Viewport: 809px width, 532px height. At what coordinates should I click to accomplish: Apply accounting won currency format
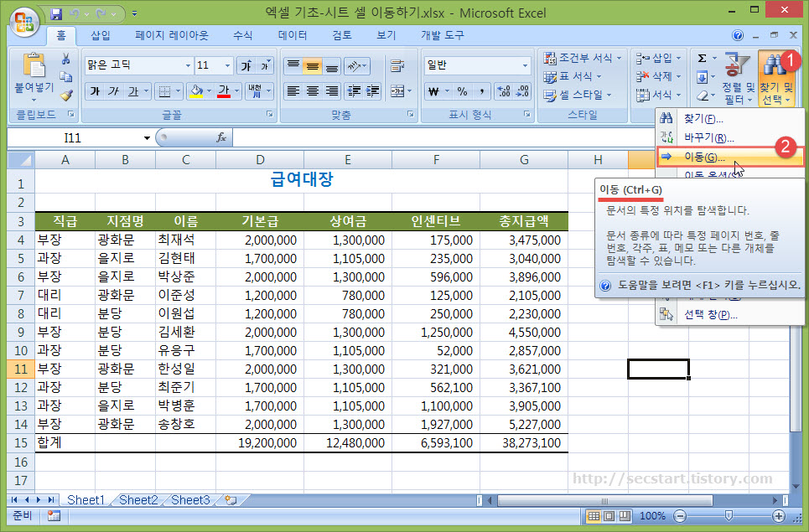434,92
